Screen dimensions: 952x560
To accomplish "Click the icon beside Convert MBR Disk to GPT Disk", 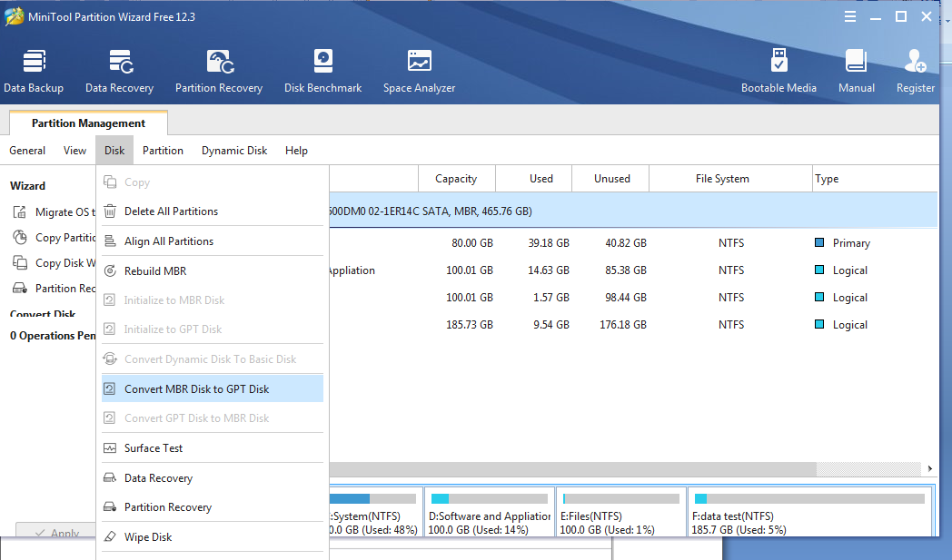I will (110, 388).
